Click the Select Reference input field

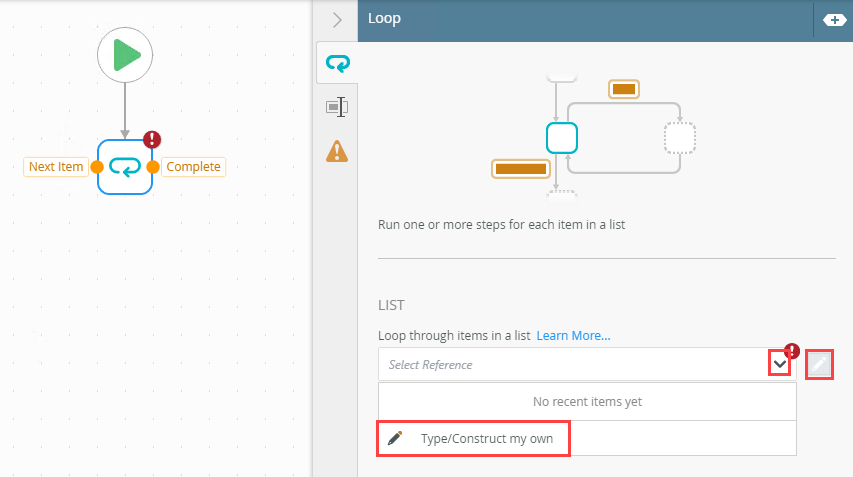click(570, 365)
